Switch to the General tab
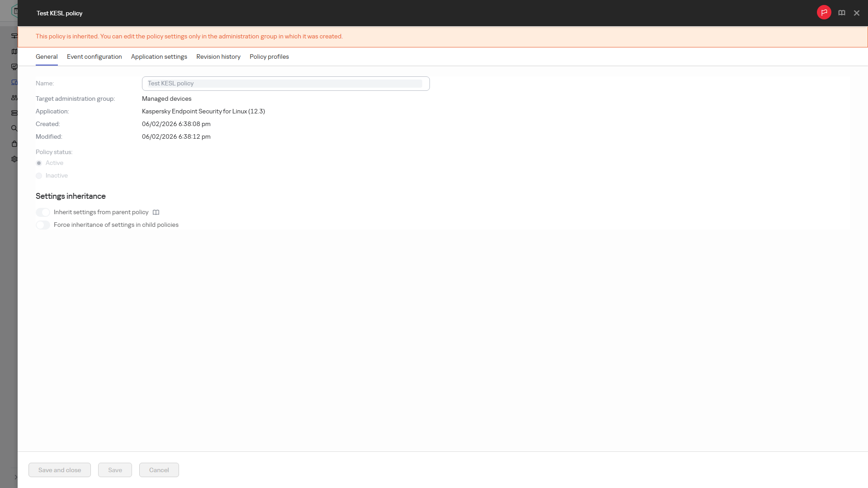Screen dimensions: 868x488 (x=47, y=56)
